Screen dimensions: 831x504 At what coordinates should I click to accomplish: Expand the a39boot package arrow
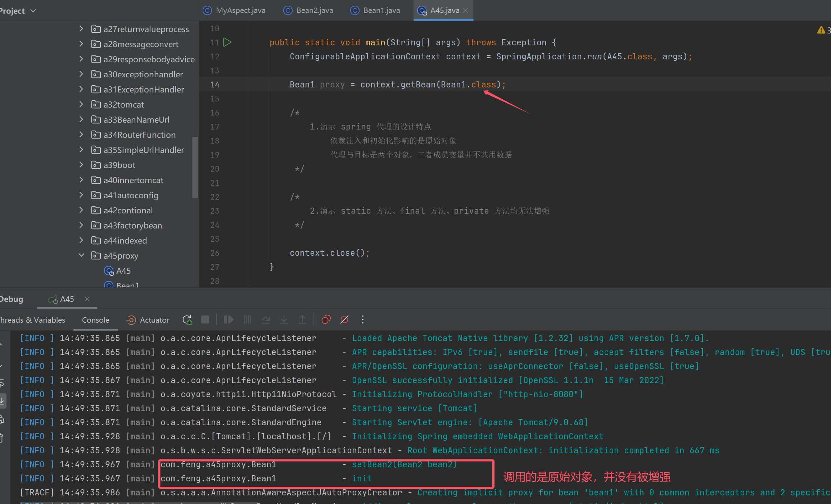click(81, 165)
